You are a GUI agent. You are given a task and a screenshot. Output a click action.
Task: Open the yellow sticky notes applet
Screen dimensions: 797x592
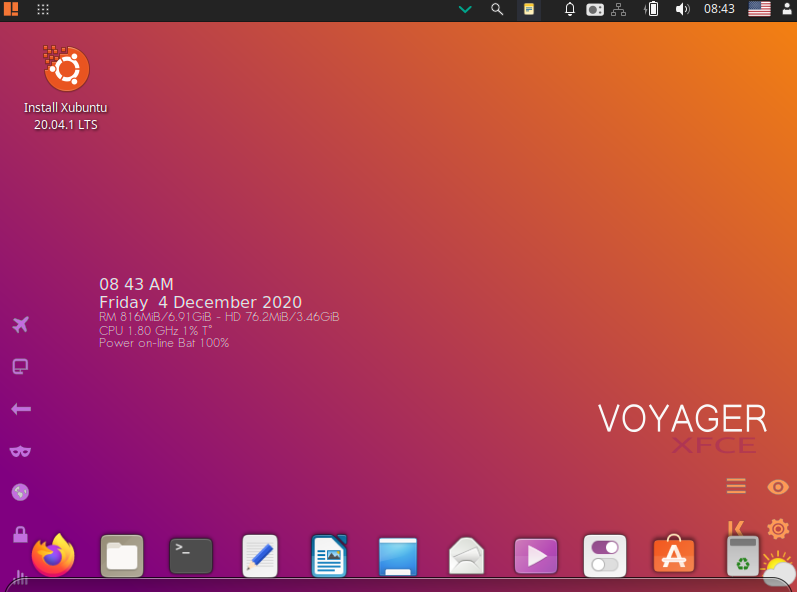(529, 9)
